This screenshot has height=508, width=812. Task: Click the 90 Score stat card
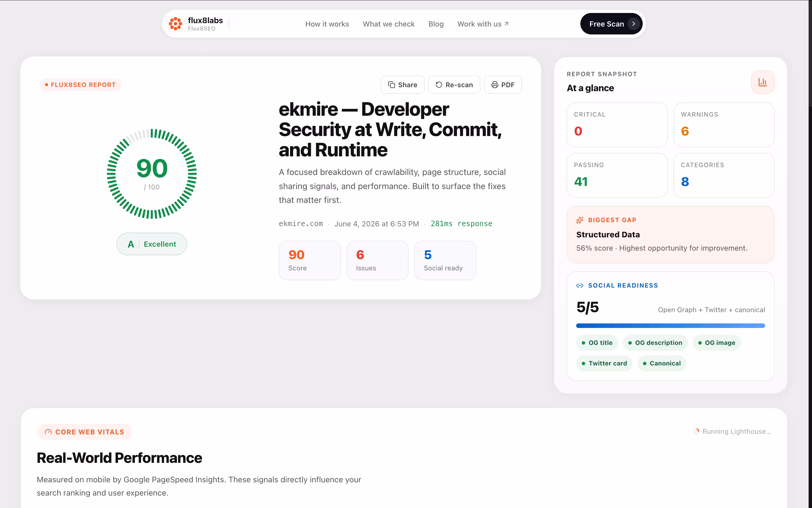(309, 260)
